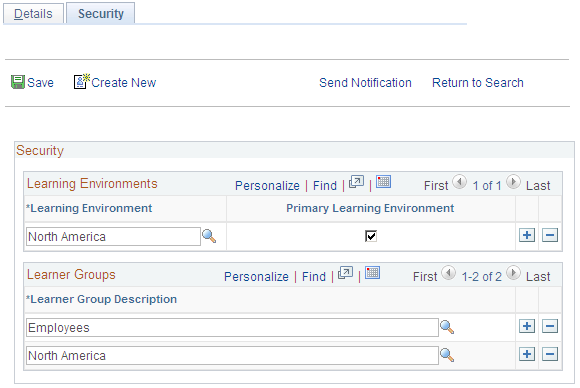Viewport: 580px width, 388px height.
Task: Download Learner Groups grid to spreadsheet
Action: tap(372, 273)
